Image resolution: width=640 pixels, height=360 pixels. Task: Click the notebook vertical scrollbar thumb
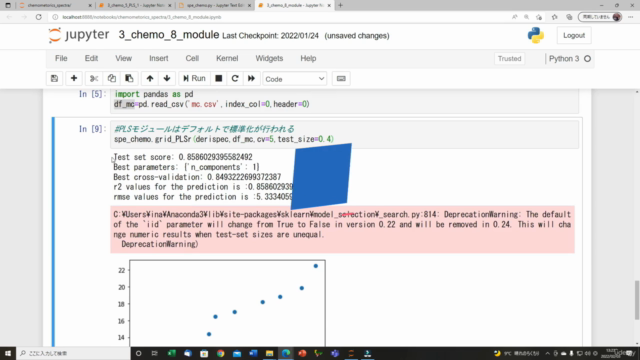pyautogui.click(x=637, y=300)
